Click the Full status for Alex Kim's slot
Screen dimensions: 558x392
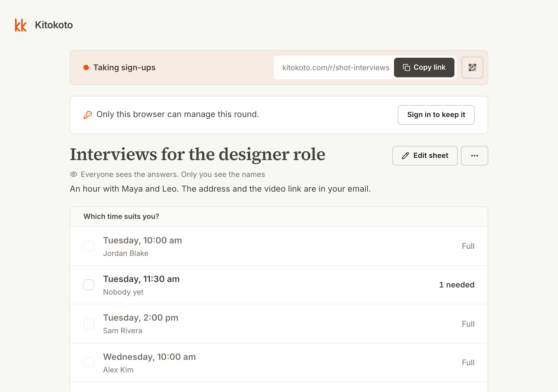[468, 363]
